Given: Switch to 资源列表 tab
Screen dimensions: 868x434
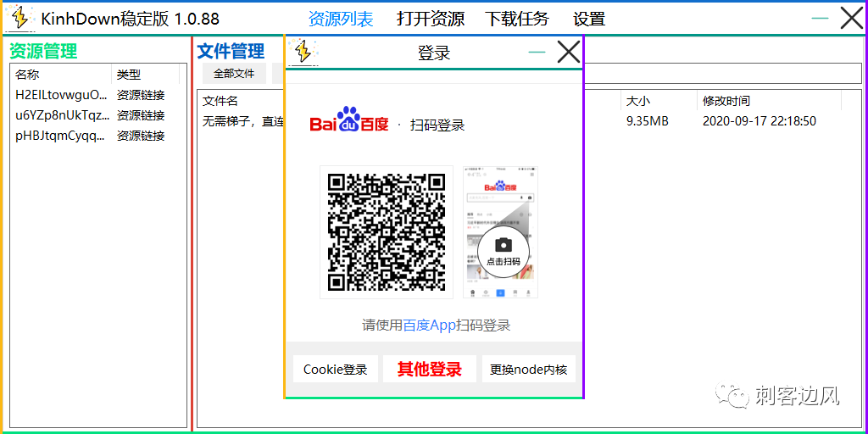Looking at the screenshot, I should click(x=341, y=19).
